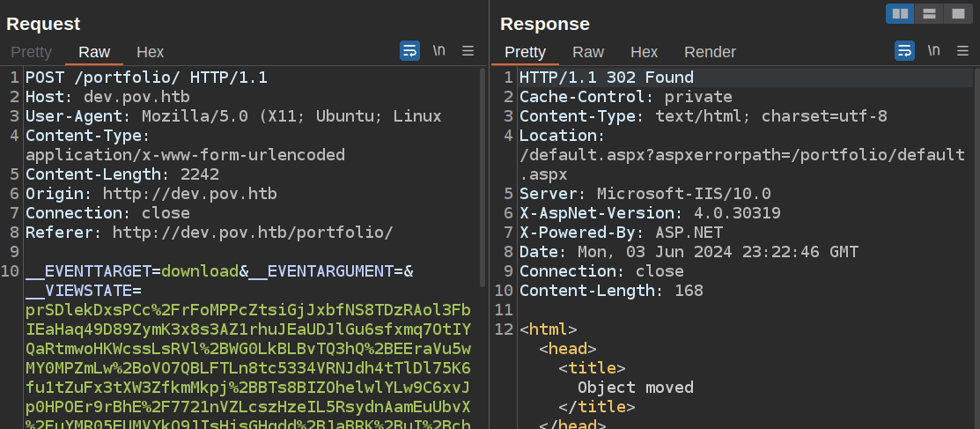Show non-printable \n characters in Response panel

[x=933, y=51]
